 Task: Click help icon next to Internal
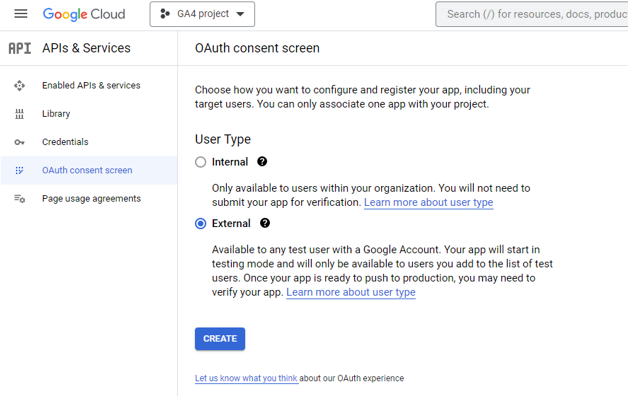click(x=262, y=162)
